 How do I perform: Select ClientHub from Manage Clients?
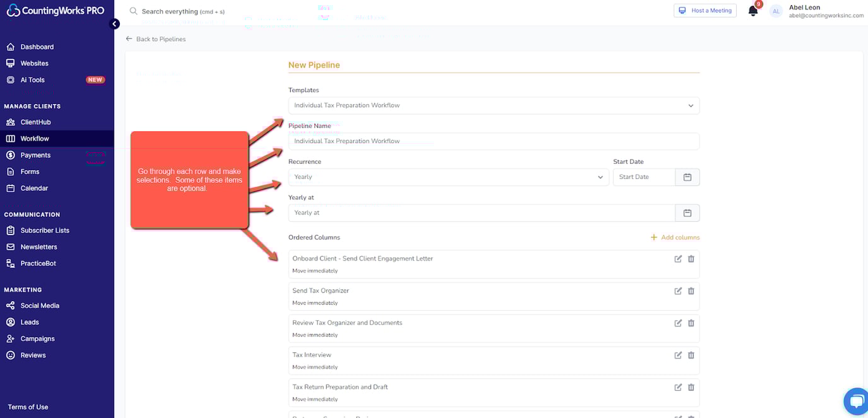36,122
